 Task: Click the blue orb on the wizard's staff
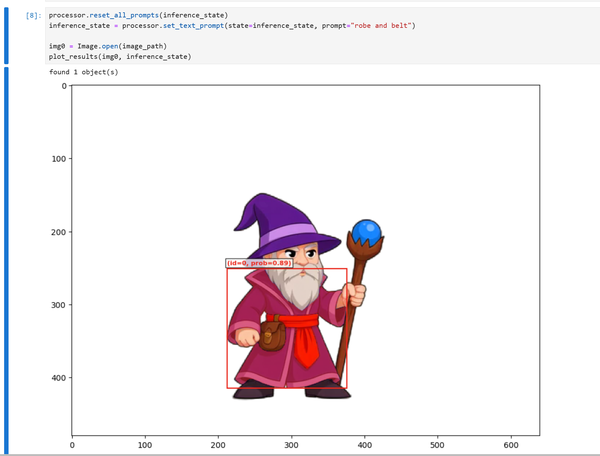tap(366, 233)
